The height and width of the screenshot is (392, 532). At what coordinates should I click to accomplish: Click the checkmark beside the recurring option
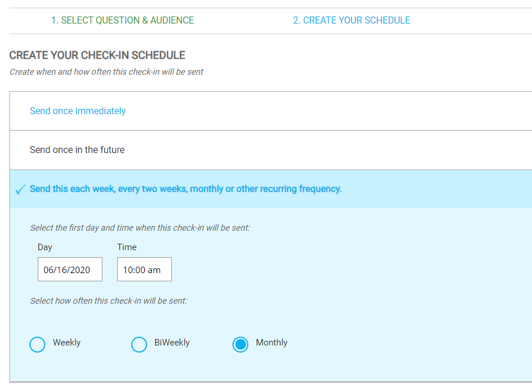coord(19,189)
